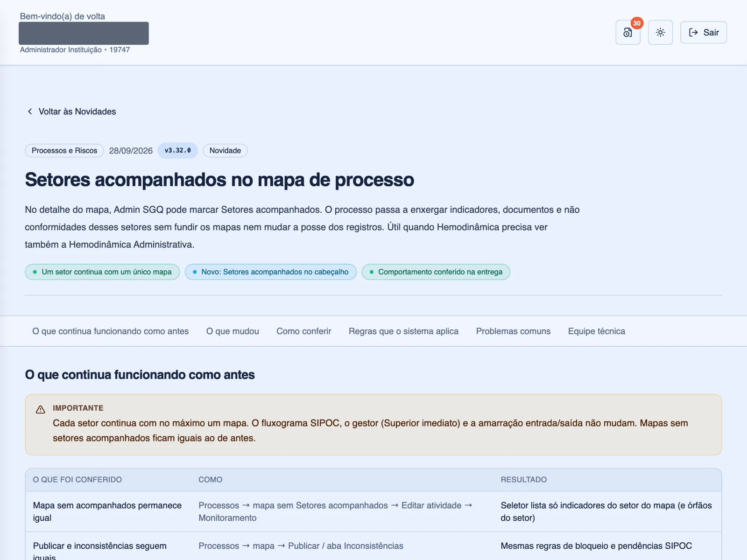Toggle light/dark theme sun icon
Viewport: 747px width, 560px height.
(x=660, y=33)
